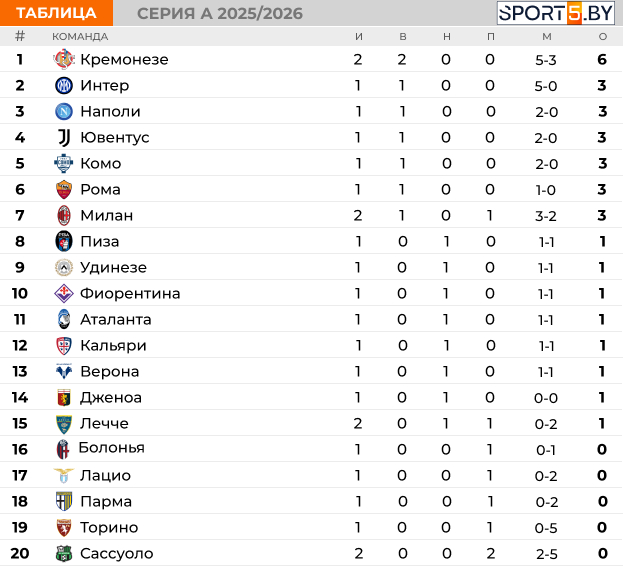Click the Milan club badge
The width and height of the screenshot is (623, 566).
[64, 215]
